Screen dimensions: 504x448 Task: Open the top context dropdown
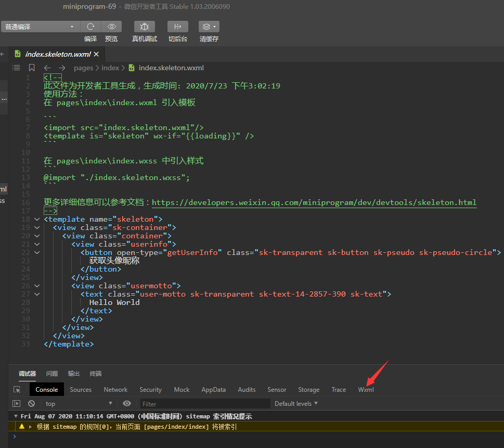coord(79,404)
